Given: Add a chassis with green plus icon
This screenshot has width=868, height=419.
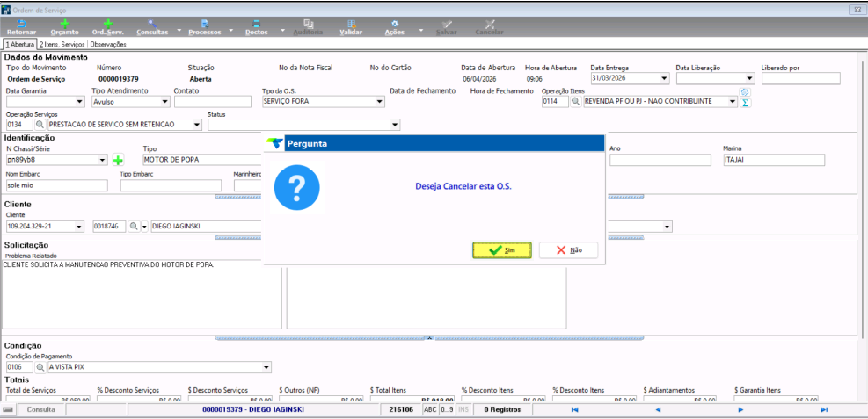Looking at the screenshot, I should pyautogui.click(x=119, y=160).
